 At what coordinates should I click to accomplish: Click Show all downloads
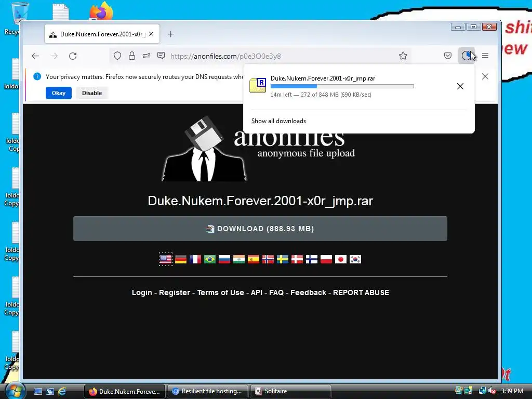coord(278,121)
